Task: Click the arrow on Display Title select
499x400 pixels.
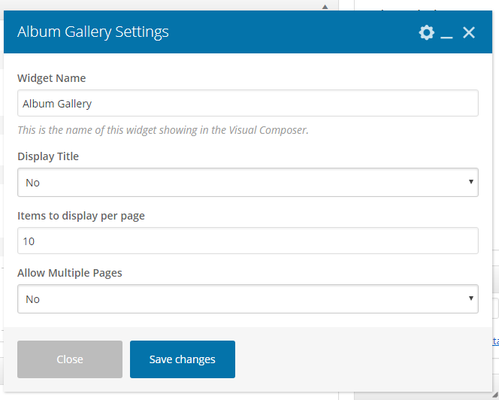Action: pos(471,182)
